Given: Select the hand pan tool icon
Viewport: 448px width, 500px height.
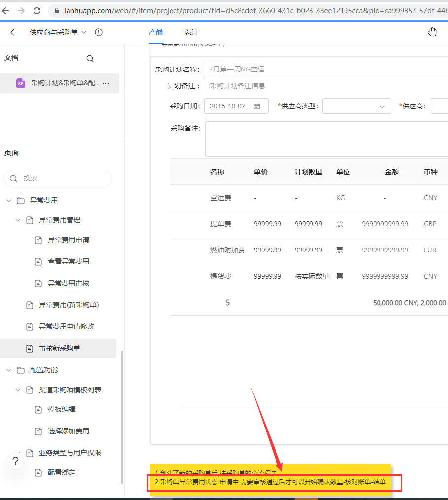Looking at the screenshot, I should [x=432, y=32].
